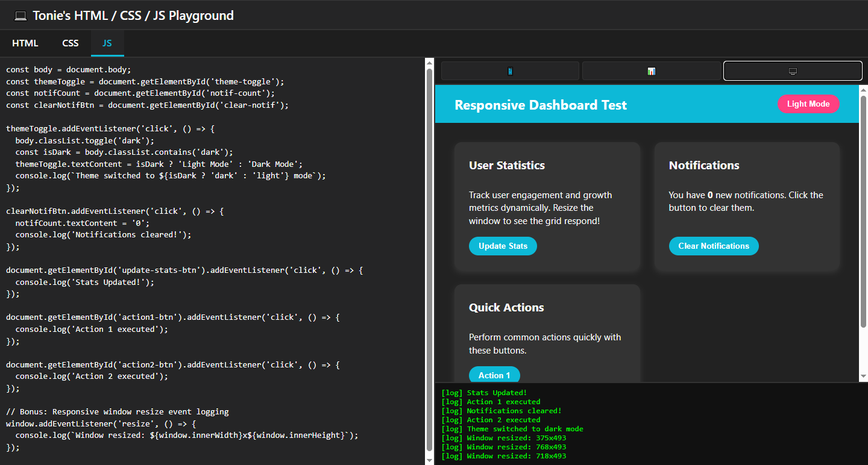Click the "Tonie's HTML / CSS / JS Playground" title

point(133,16)
